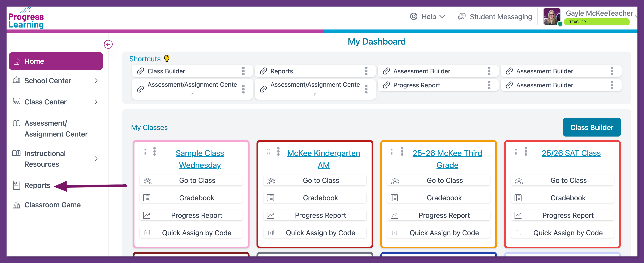Click the Shortcuts lightbulb tip icon

pyautogui.click(x=167, y=59)
